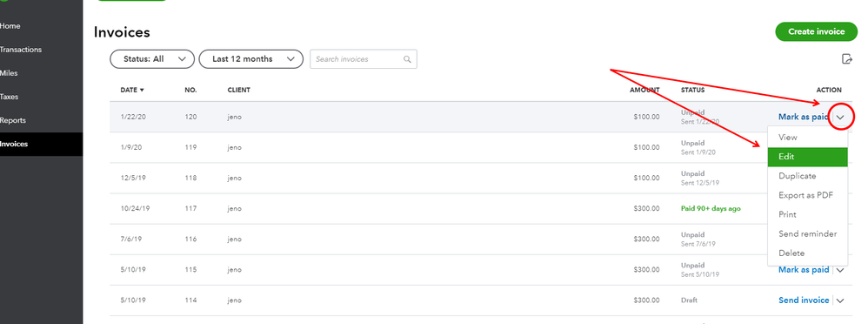Image resolution: width=868 pixels, height=324 pixels.
Task: Select Edit from the action menu
Action: (x=808, y=157)
